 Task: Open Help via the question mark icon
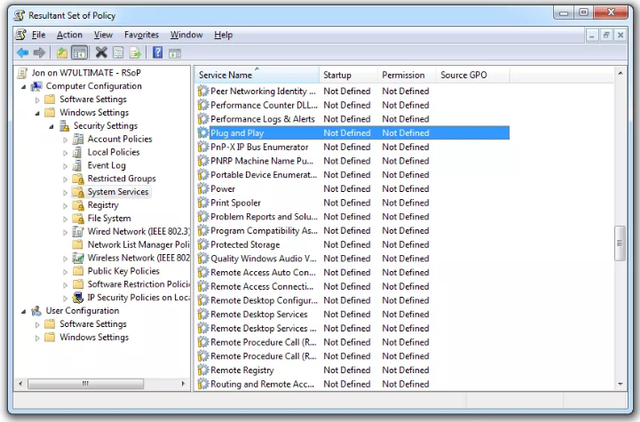[x=158, y=52]
